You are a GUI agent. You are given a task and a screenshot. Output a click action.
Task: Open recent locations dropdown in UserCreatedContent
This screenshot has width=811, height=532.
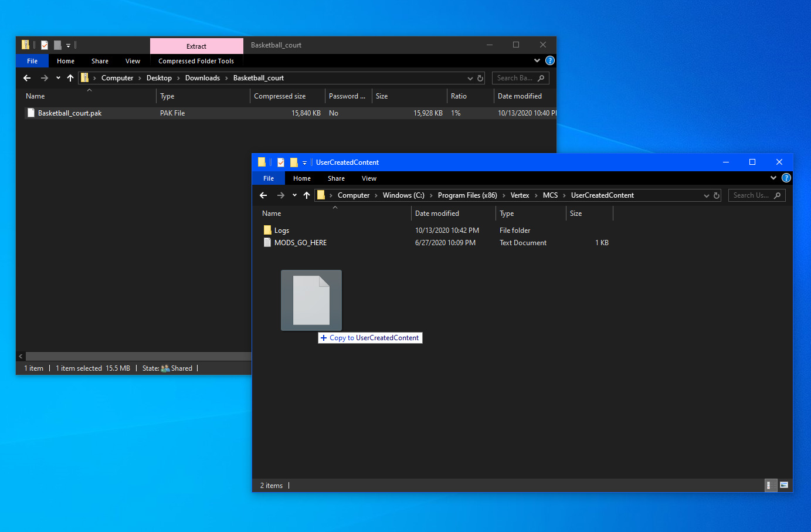(294, 195)
